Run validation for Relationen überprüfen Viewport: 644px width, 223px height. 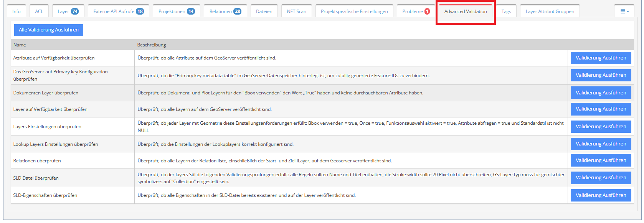tap(601, 160)
